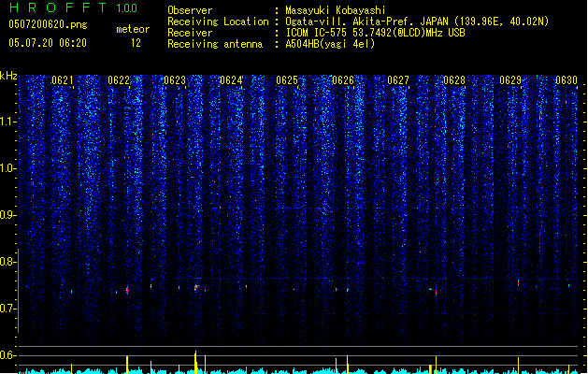Select the filename 0507200620.png
The width and height of the screenshot is (588, 374).
[x=48, y=24]
